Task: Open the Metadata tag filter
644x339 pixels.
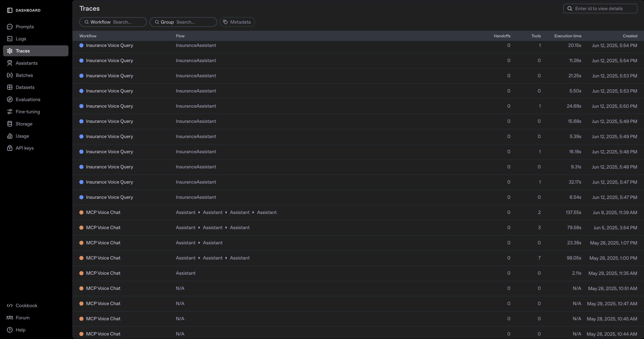Action: pyautogui.click(x=237, y=22)
